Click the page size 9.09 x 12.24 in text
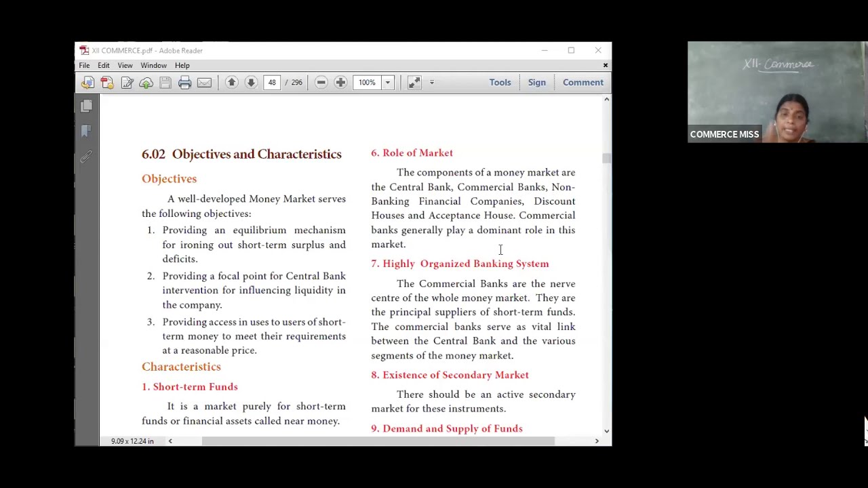Image resolution: width=868 pixels, height=488 pixels. click(132, 441)
